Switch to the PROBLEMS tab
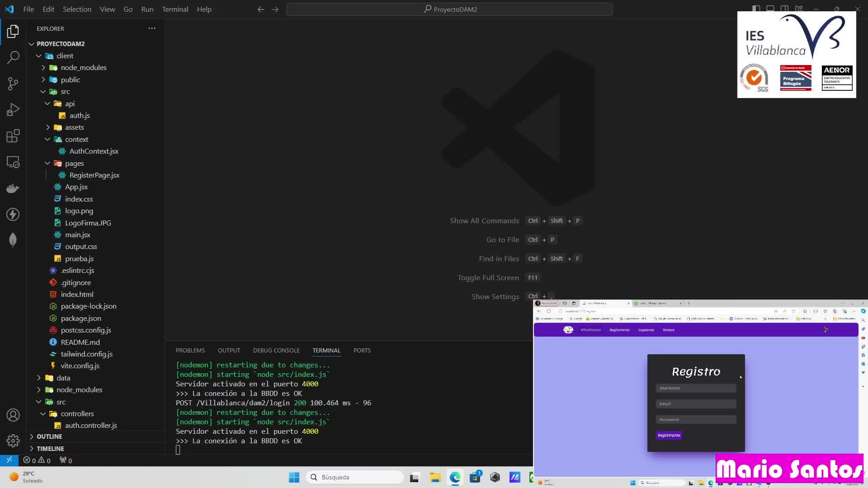 pos(190,350)
